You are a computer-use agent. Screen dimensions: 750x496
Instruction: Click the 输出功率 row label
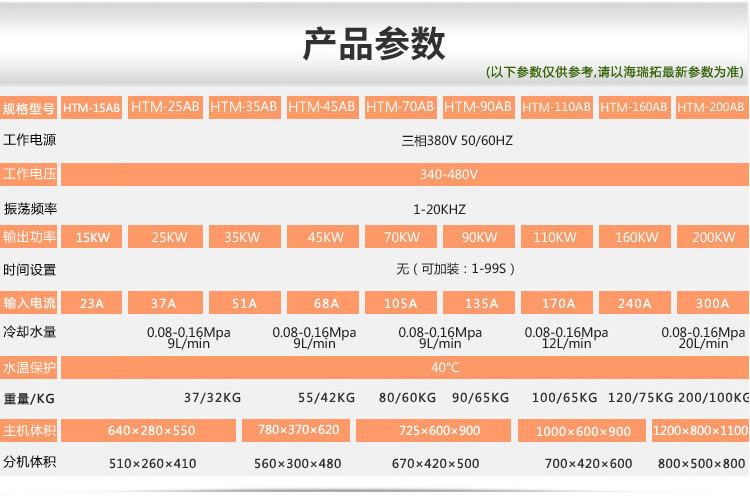(29, 237)
